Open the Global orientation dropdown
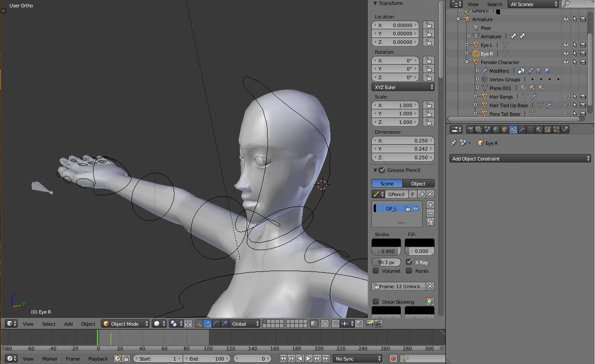Viewport: 595px width, 364px height. [x=245, y=324]
